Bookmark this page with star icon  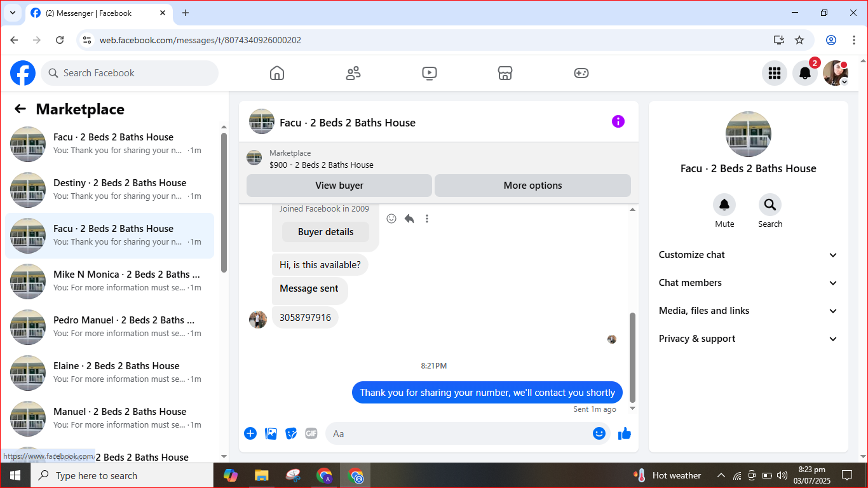[799, 40]
